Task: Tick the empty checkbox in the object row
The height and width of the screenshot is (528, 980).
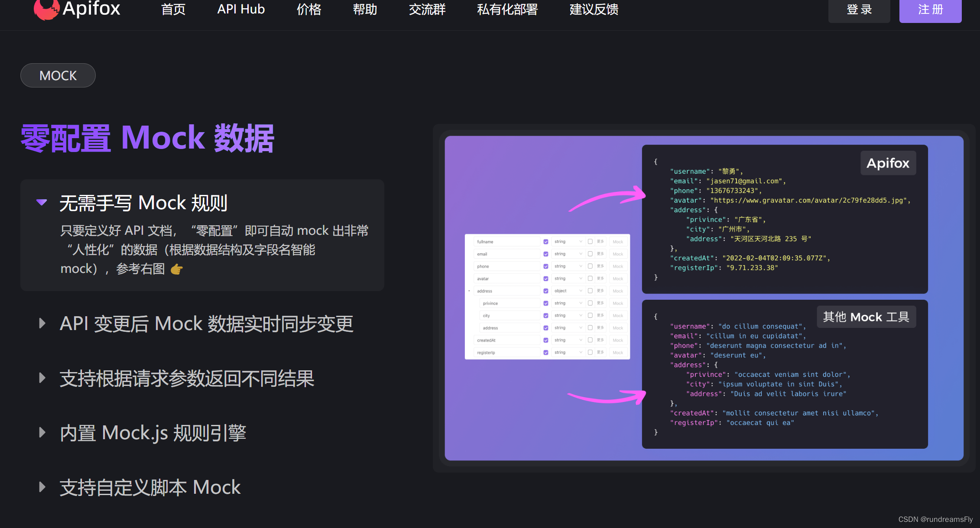Action: [590, 291]
